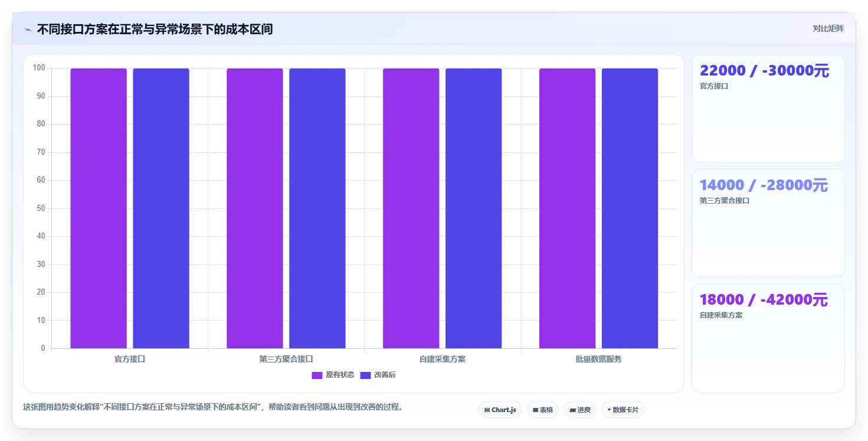Click the value 18000 / -42000元
This screenshot has width=868, height=441.
[x=764, y=300]
